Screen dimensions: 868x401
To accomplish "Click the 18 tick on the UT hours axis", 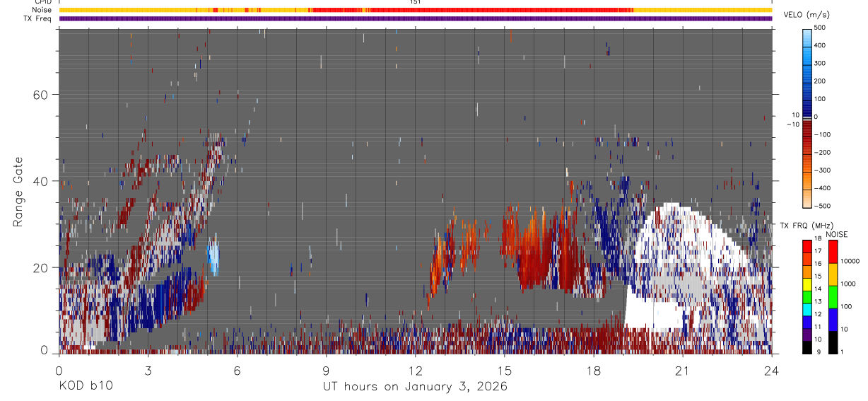I will pos(594,370).
